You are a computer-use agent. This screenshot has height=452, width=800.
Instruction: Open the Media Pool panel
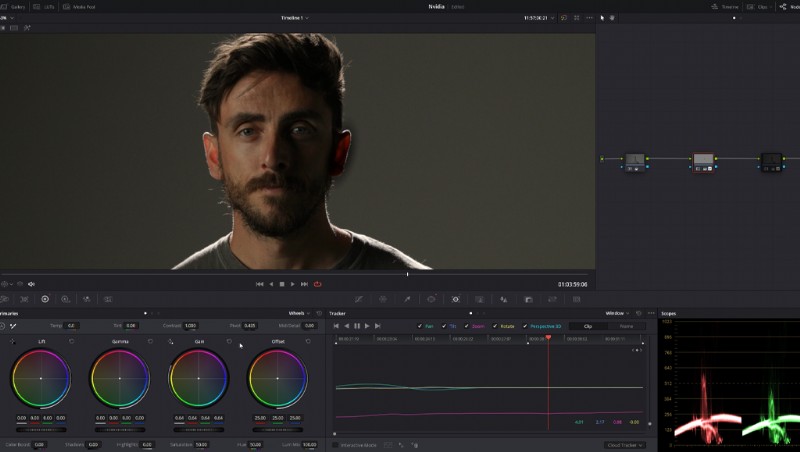(79, 7)
